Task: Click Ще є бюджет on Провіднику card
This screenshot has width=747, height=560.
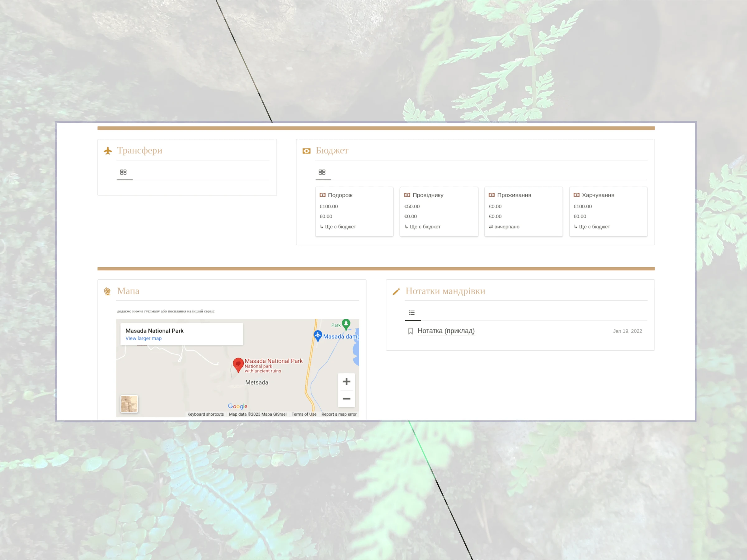Action: click(x=422, y=227)
